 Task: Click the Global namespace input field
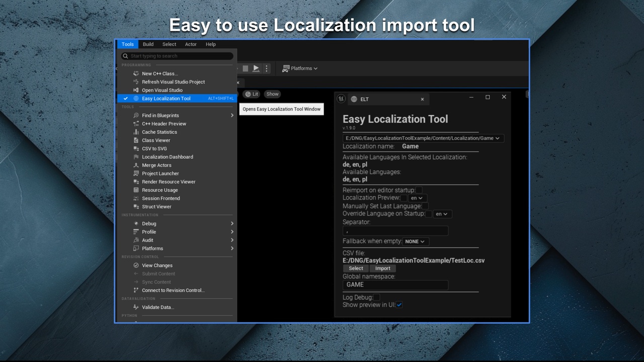(x=395, y=285)
